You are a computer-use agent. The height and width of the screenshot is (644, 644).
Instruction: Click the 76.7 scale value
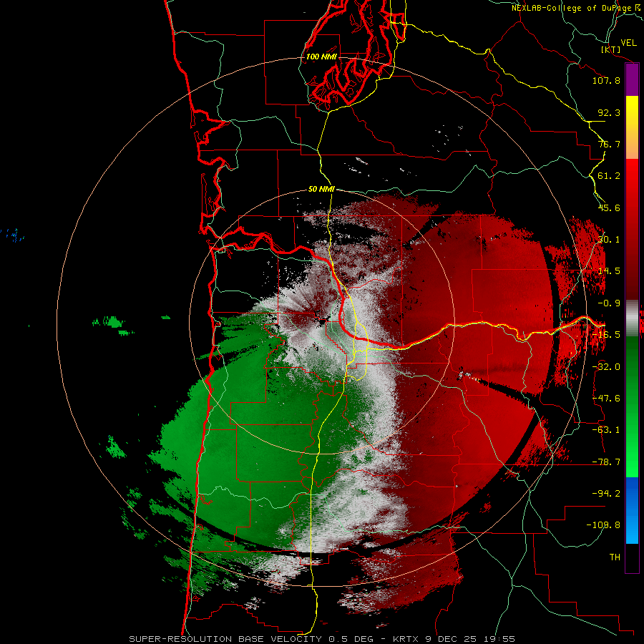(609, 144)
